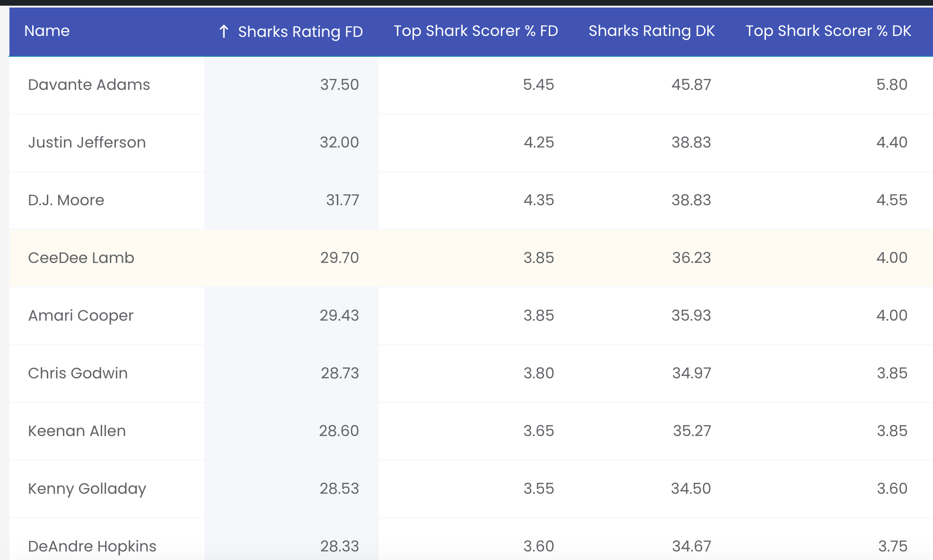Click on Justin Jefferson's name
The width and height of the screenshot is (933, 560).
(x=87, y=142)
